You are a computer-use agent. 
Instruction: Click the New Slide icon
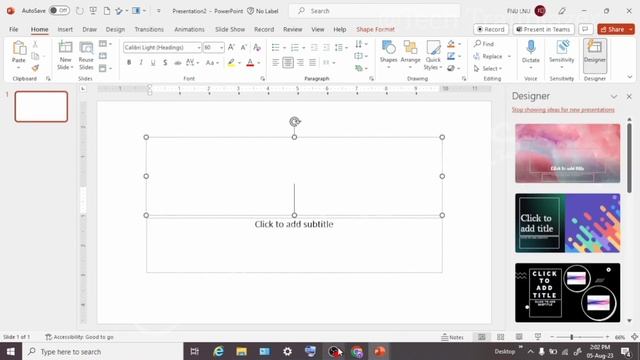(x=65, y=48)
